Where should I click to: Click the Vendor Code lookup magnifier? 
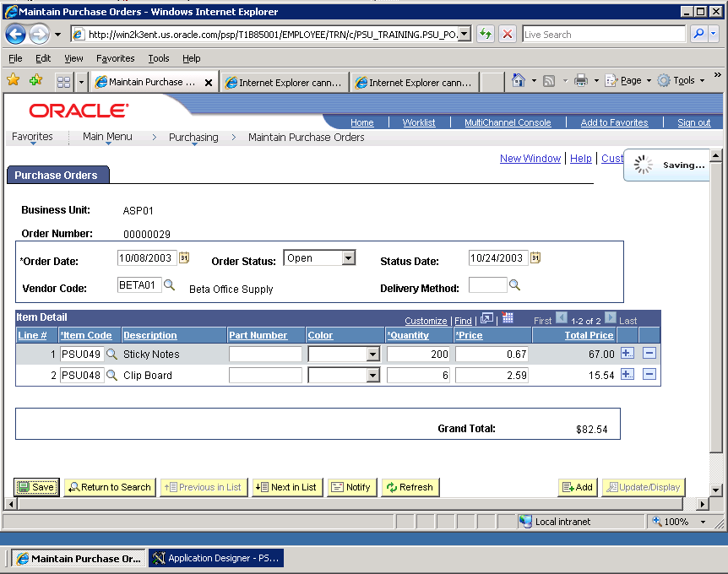pos(169,286)
